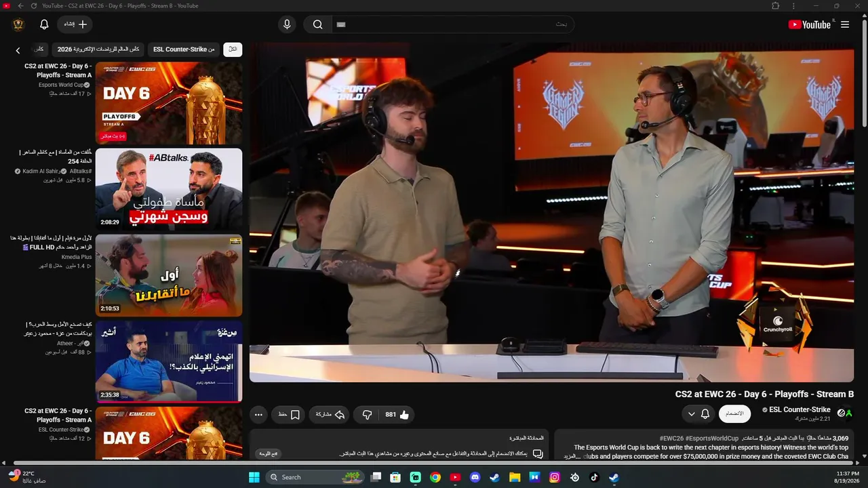Click the open panel chat button
This screenshot has height=488, width=868.
269,454
